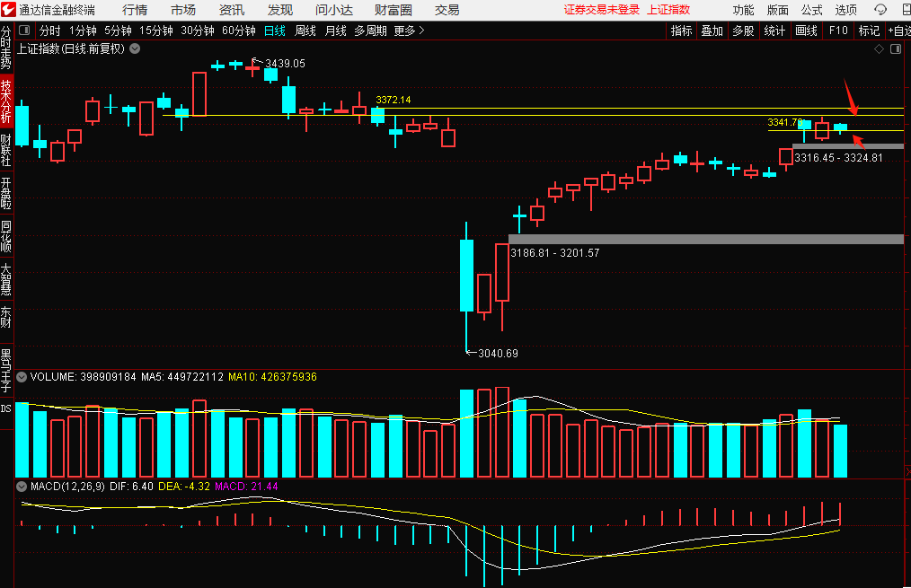The width and height of the screenshot is (911, 588).
Task: Open the 开盘啦 sidebar tab
Action: click(x=5, y=193)
